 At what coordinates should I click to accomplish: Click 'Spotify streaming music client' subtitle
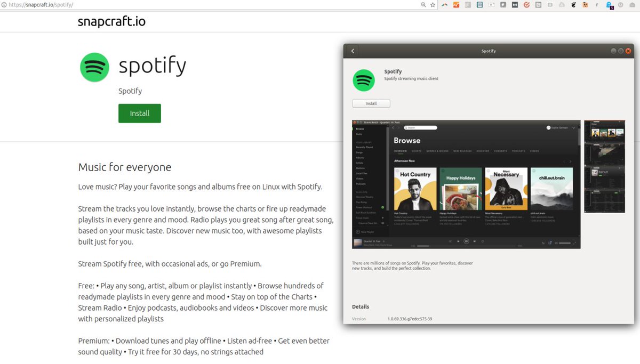(x=411, y=79)
